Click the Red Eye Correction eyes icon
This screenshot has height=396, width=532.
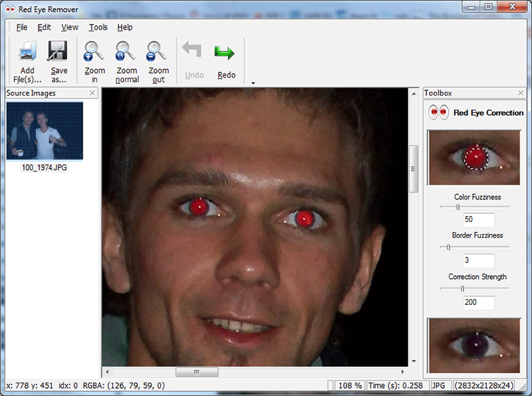(x=438, y=113)
